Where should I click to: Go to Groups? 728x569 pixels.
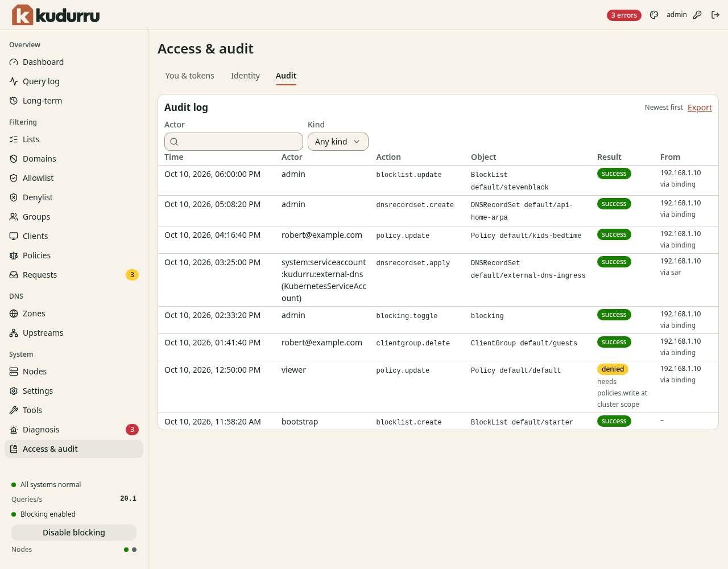(x=74, y=217)
